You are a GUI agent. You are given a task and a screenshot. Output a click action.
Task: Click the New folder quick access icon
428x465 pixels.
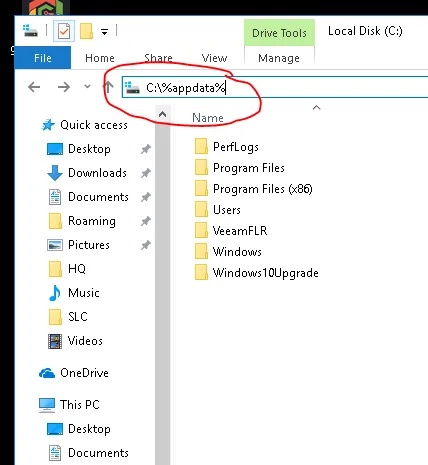86,31
